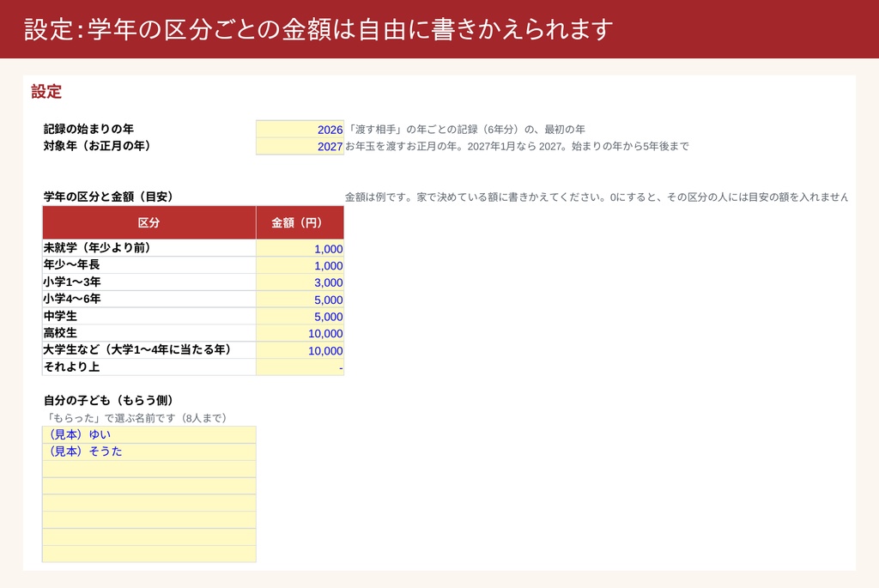
Task: Click the 未就学 amount cell 1,000
Action: tap(300, 248)
